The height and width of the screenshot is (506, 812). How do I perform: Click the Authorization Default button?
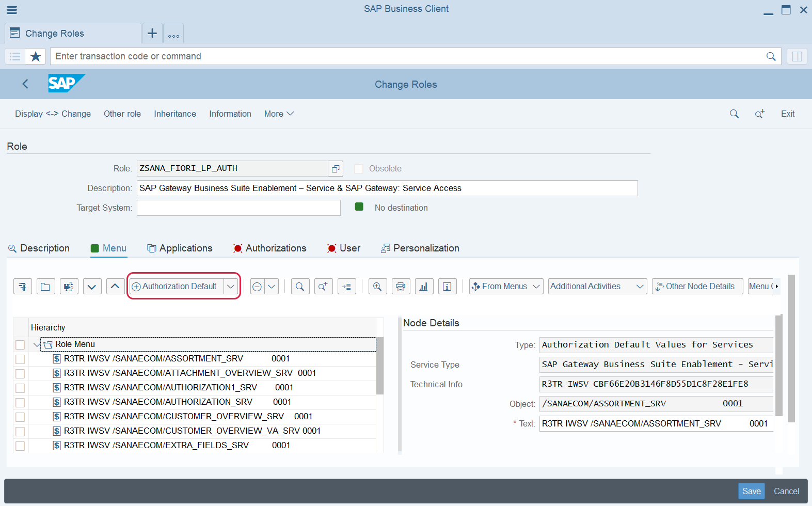[x=177, y=286]
